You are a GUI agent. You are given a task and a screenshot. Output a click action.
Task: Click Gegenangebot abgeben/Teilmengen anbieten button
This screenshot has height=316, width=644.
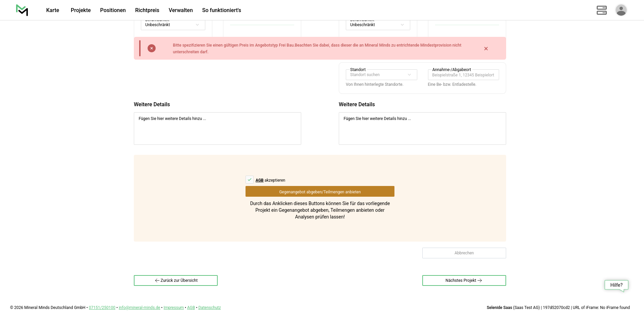[x=320, y=192]
